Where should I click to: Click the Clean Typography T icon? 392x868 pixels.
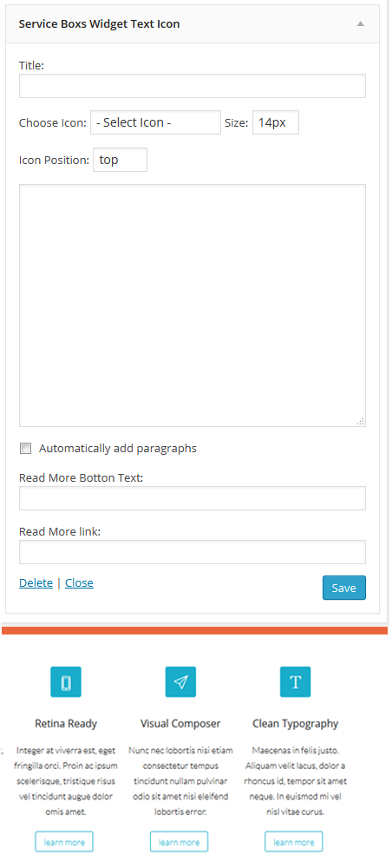[x=295, y=681]
